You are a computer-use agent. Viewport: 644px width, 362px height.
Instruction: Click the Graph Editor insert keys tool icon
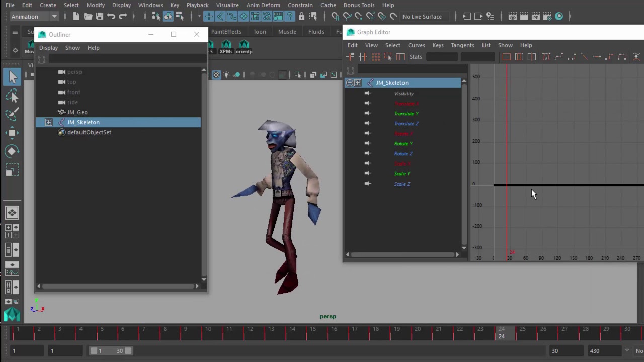[363, 57]
